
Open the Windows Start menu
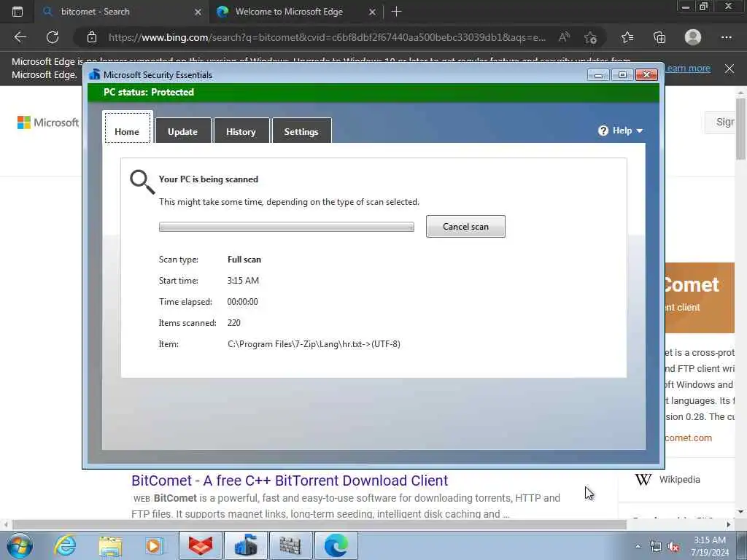click(19, 545)
